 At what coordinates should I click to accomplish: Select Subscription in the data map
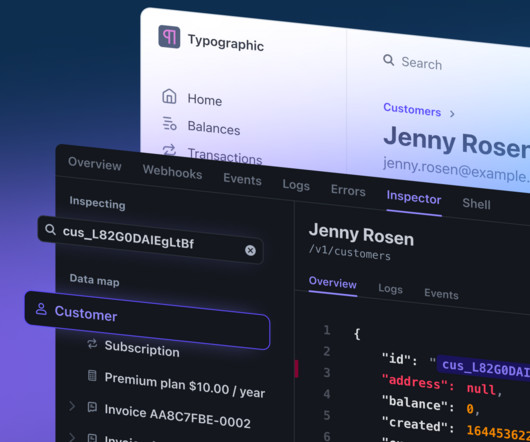coord(142,348)
